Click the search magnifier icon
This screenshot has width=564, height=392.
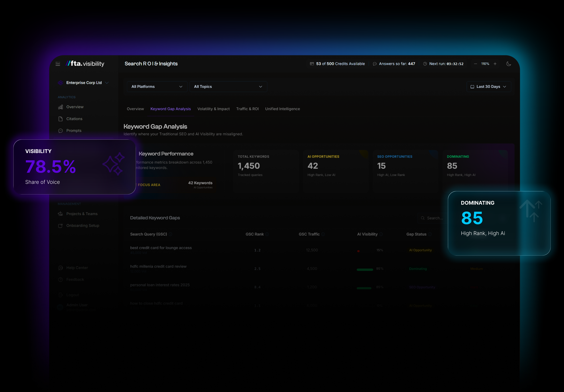point(422,218)
